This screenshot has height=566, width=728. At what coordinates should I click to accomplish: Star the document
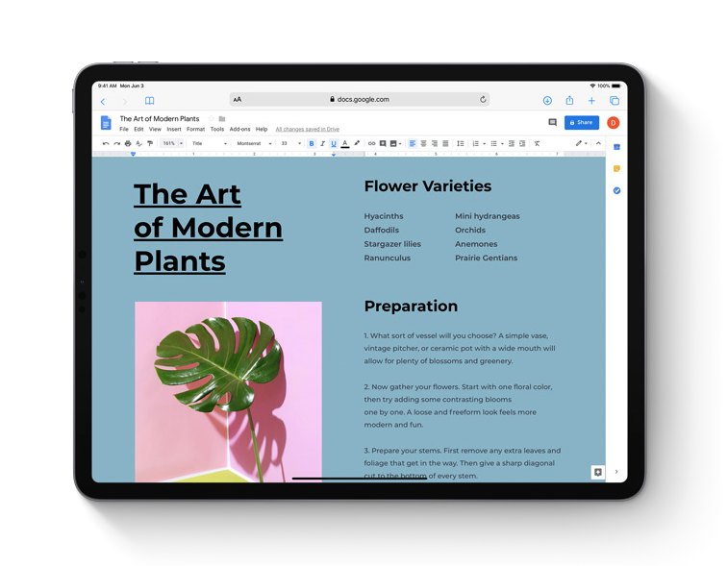point(212,119)
